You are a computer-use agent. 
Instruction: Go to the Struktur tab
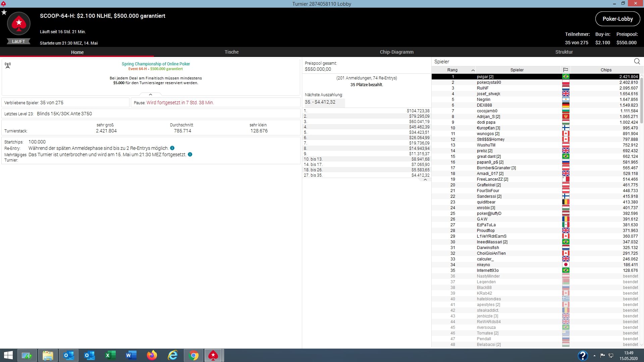pos(564,52)
